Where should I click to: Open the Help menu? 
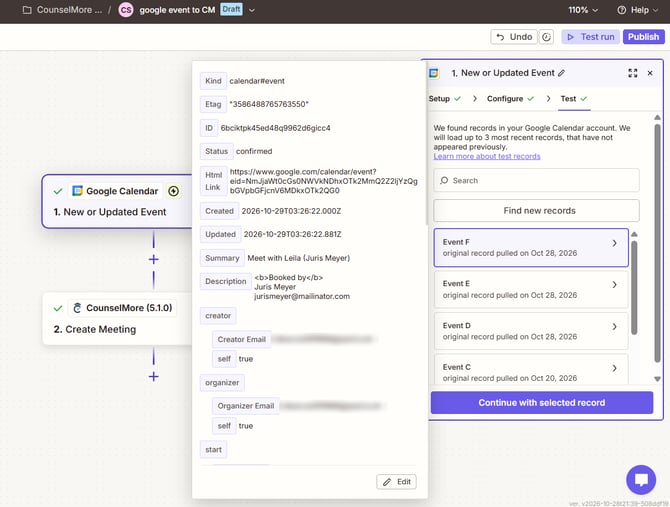point(638,10)
